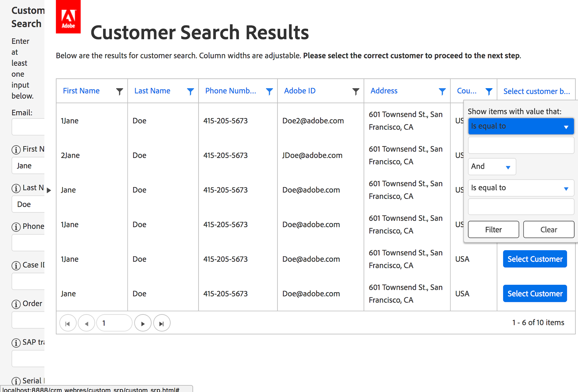Sort by the Last Name column header
Image resolution: width=578 pixels, height=392 pixels.
[x=152, y=91]
